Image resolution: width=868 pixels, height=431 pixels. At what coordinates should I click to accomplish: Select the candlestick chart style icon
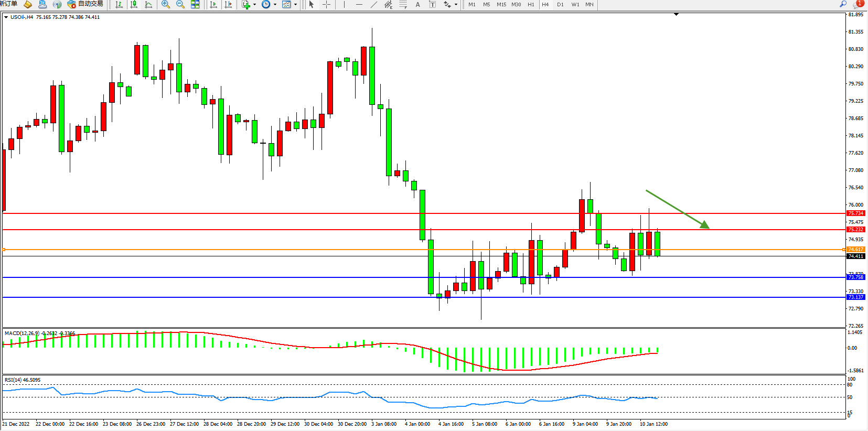click(134, 5)
